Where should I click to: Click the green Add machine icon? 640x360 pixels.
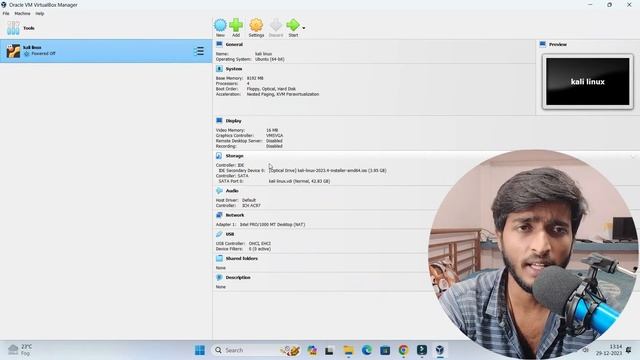236,28
